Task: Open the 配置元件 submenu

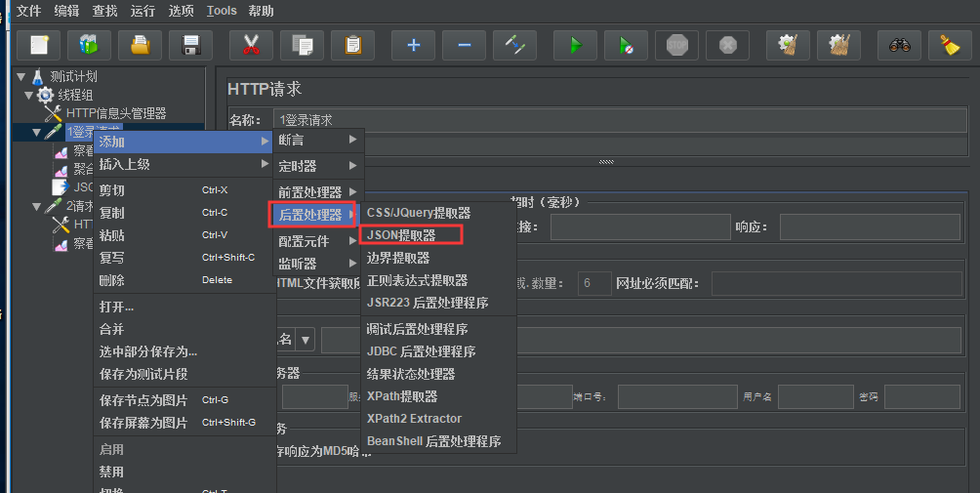Action: click(317, 241)
